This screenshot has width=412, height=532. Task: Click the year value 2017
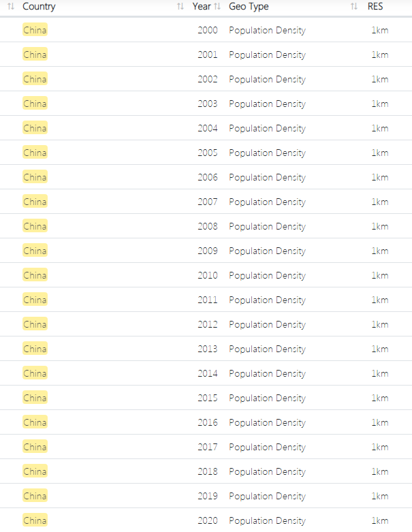(x=208, y=447)
